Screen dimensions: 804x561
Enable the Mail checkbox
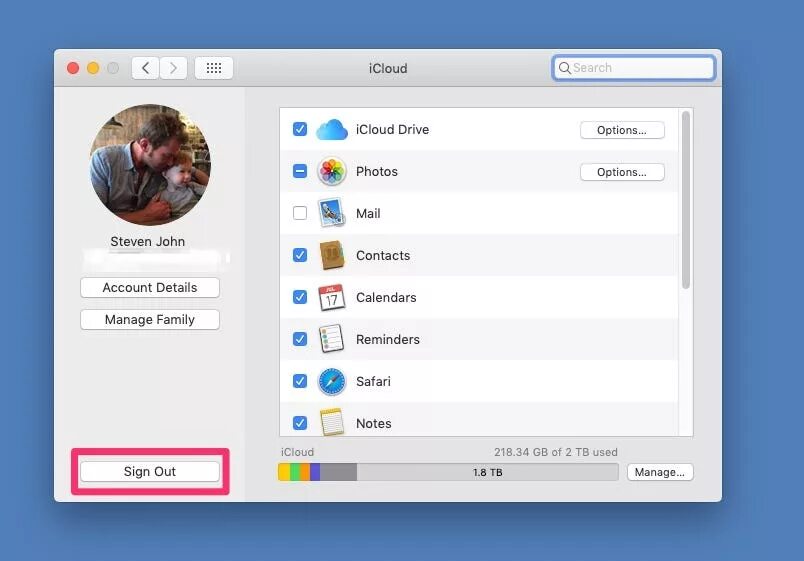click(x=300, y=213)
